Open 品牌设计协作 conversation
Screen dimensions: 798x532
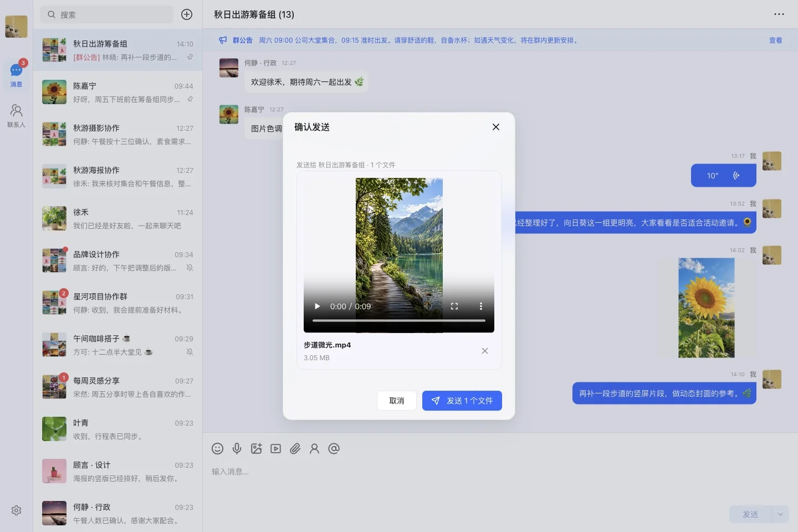(x=117, y=260)
